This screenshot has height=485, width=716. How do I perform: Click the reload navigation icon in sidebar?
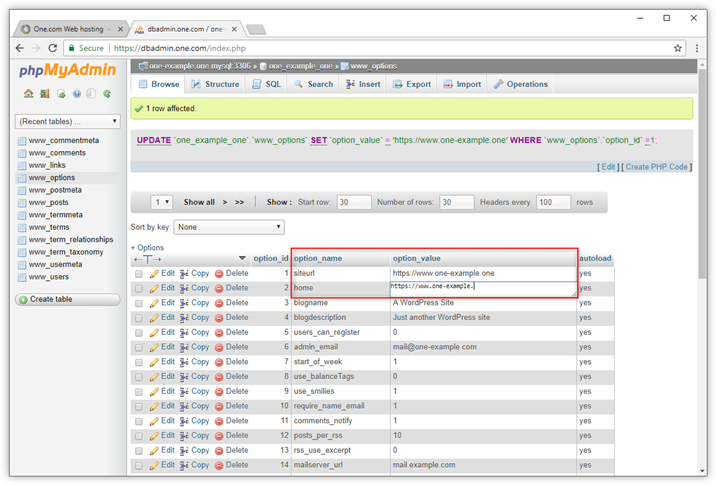coord(107,94)
